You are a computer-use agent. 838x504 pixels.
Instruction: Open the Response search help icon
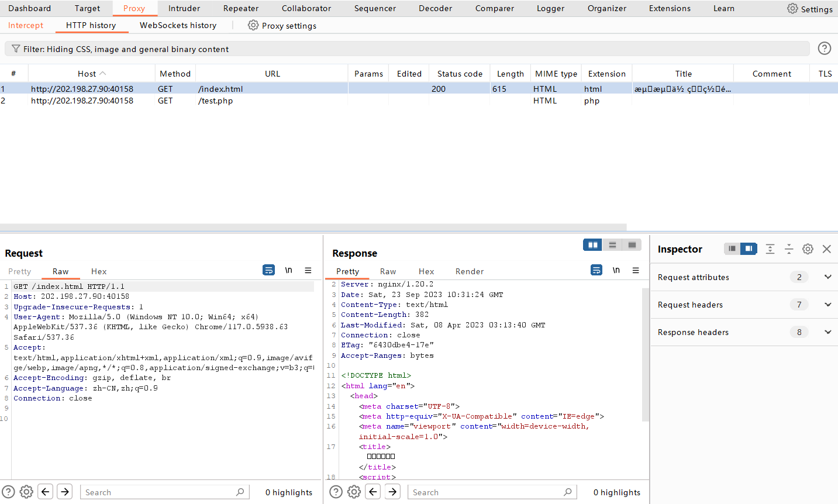[336, 492]
